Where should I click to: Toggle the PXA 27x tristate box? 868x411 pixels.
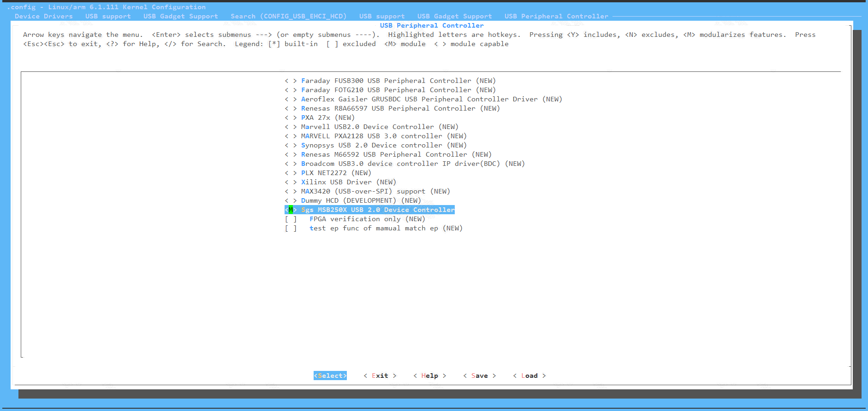[x=291, y=118]
